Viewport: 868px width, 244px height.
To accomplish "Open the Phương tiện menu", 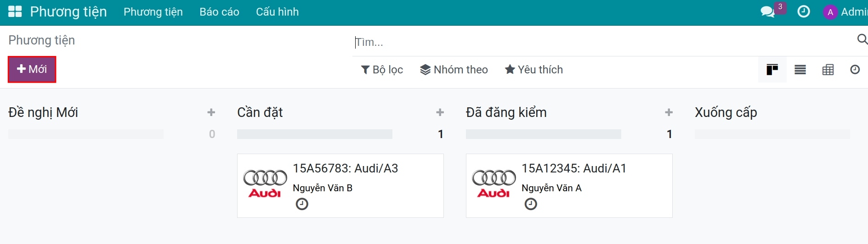I will click(x=153, y=12).
